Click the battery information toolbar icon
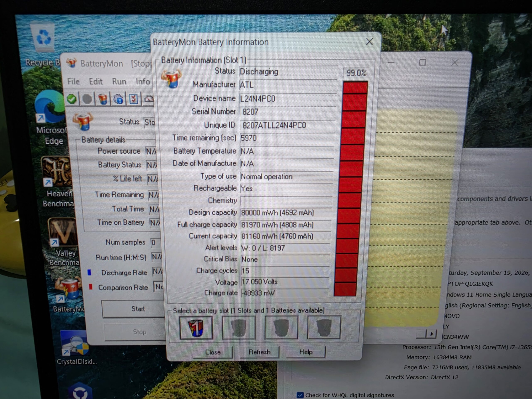 coord(103,99)
